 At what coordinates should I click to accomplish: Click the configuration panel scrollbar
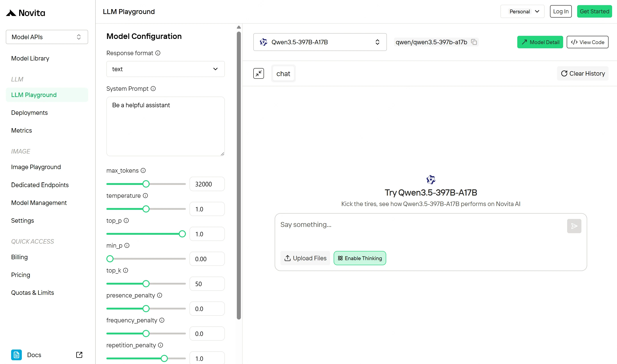[239, 175]
